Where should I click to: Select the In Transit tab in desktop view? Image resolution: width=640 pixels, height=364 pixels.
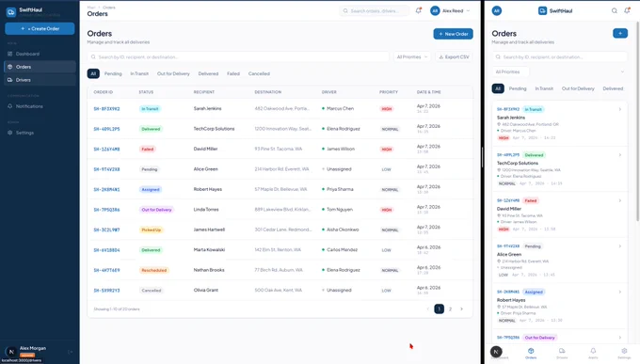click(x=139, y=74)
